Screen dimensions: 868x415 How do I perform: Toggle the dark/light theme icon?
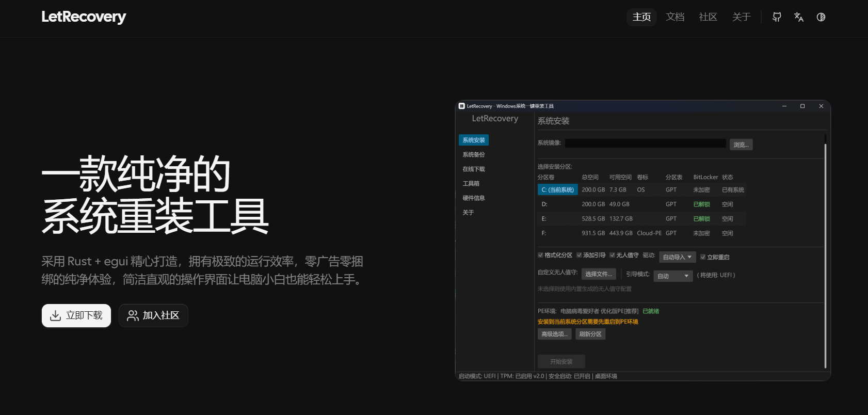click(x=821, y=17)
